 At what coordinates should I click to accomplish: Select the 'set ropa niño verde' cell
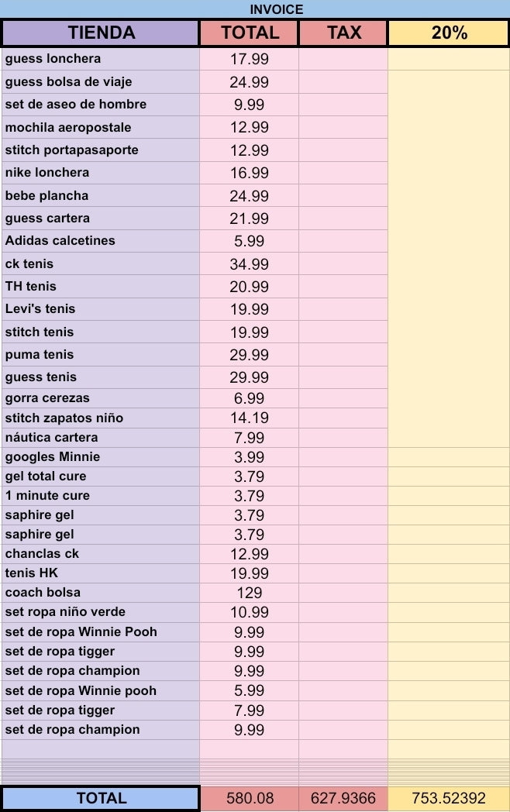click(x=101, y=612)
